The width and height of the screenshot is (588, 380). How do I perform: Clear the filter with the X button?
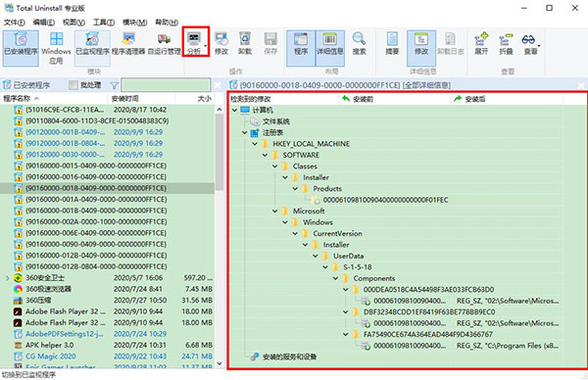point(218,85)
